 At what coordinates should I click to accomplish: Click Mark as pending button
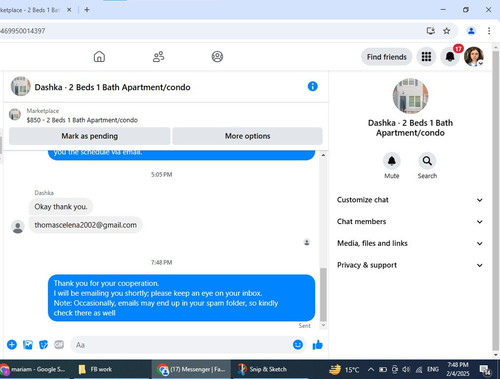click(89, 136)
